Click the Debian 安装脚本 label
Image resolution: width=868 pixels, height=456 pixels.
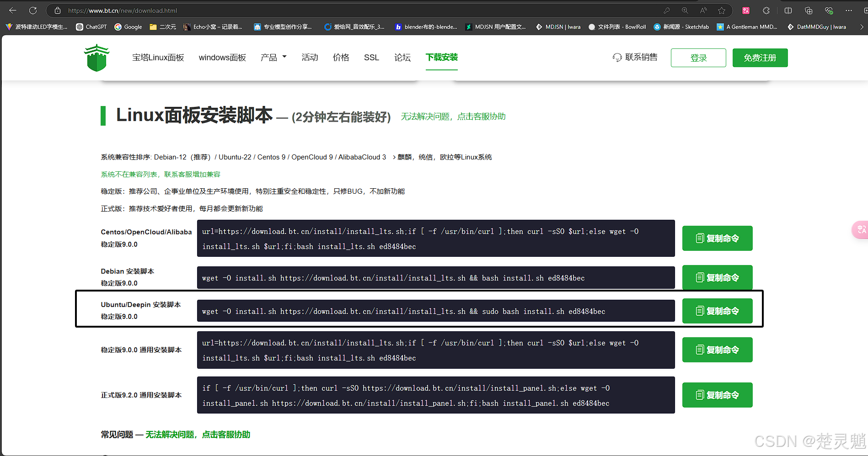coord(128,271)
